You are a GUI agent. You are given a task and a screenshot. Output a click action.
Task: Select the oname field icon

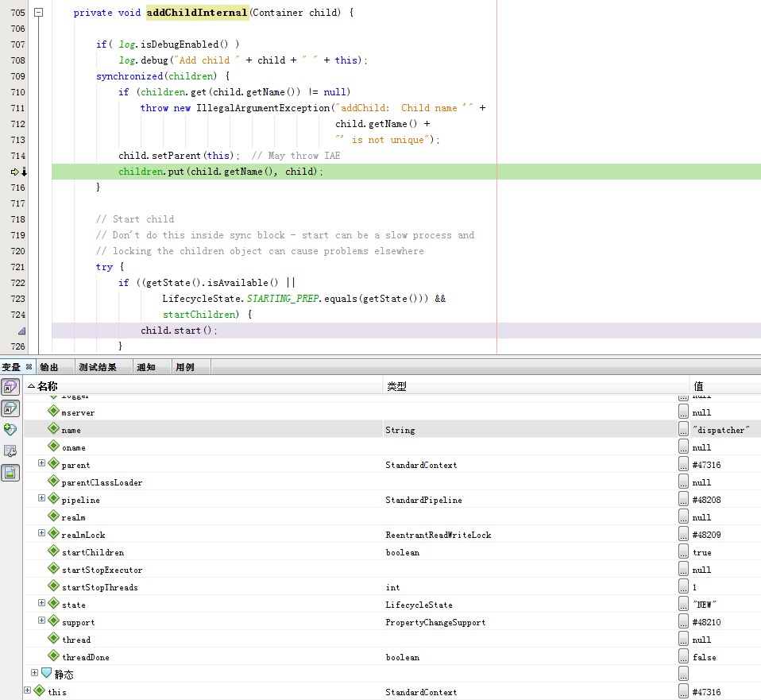point(53,446)
